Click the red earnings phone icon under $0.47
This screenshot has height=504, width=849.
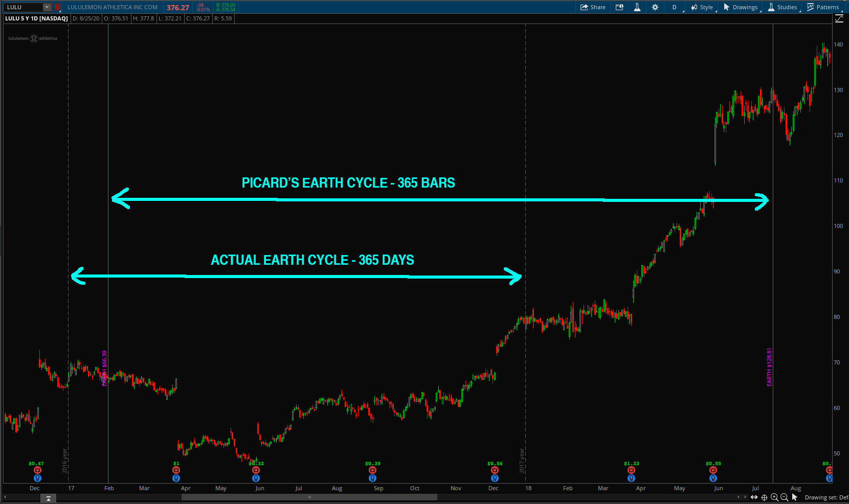37,470
